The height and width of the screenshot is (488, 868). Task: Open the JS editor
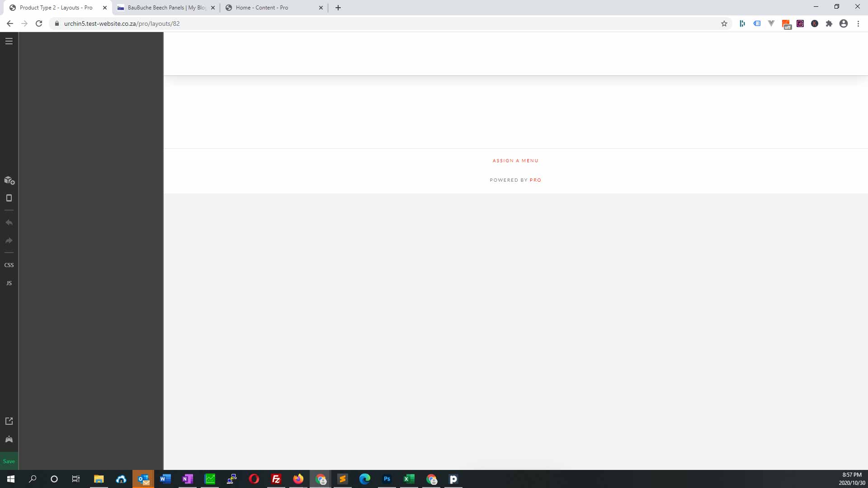(x=9, y=283)
